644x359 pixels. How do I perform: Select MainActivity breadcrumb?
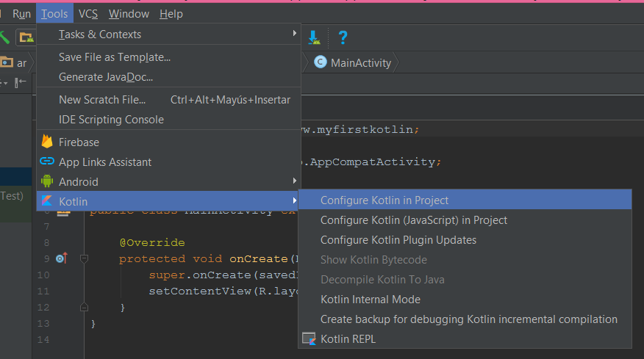361,63
